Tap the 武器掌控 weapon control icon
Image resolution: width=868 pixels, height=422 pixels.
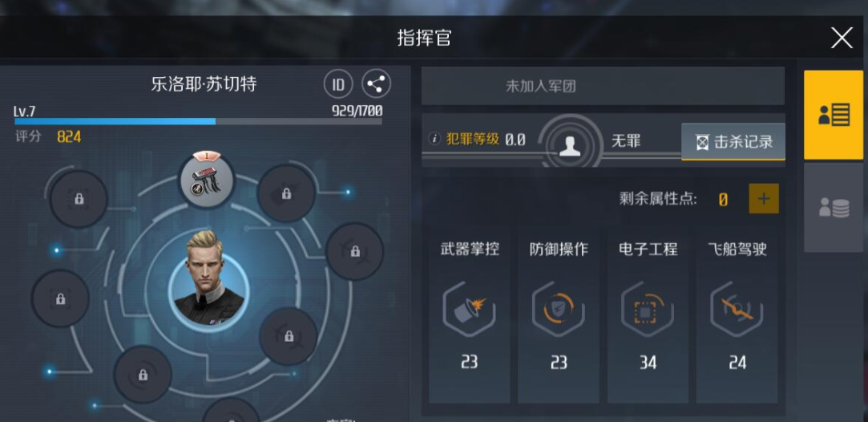[469, 310]
